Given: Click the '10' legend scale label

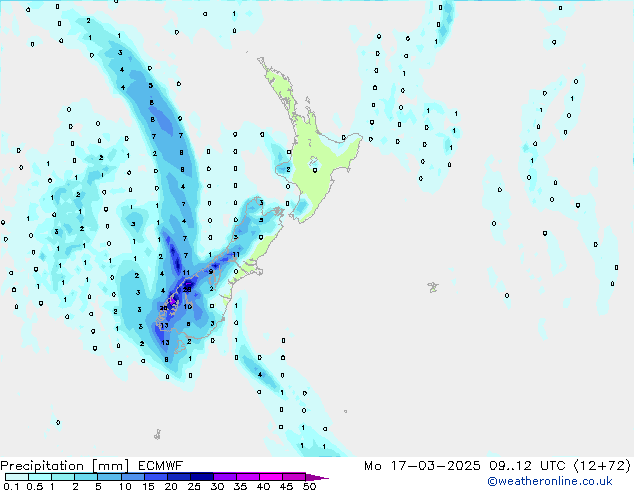Looking at the screenshot, I should [x=125, y=486].
